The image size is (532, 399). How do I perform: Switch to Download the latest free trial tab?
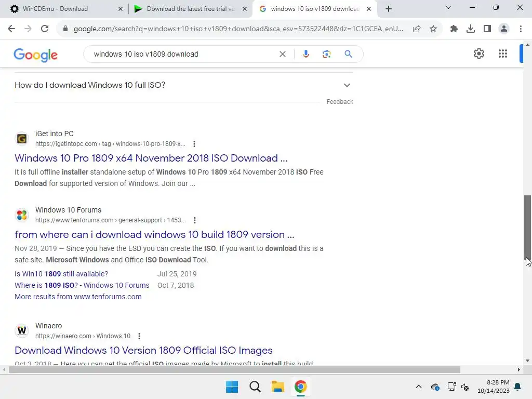click(x=190, y=9)
